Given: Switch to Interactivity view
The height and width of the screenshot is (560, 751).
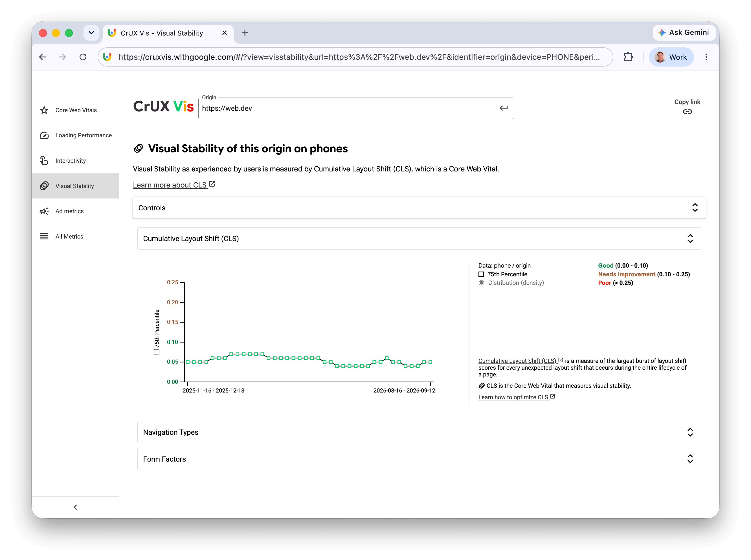Looking at the screenshot, I should coord(75,161).
